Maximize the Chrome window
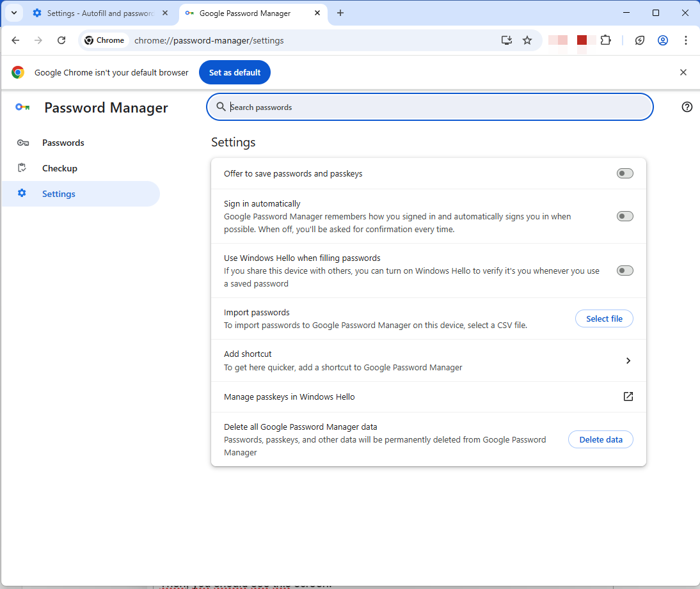 (656, 13)
